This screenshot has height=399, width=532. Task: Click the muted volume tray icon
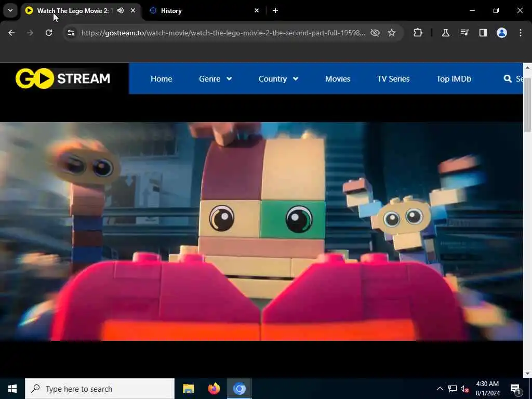point(465,389)
